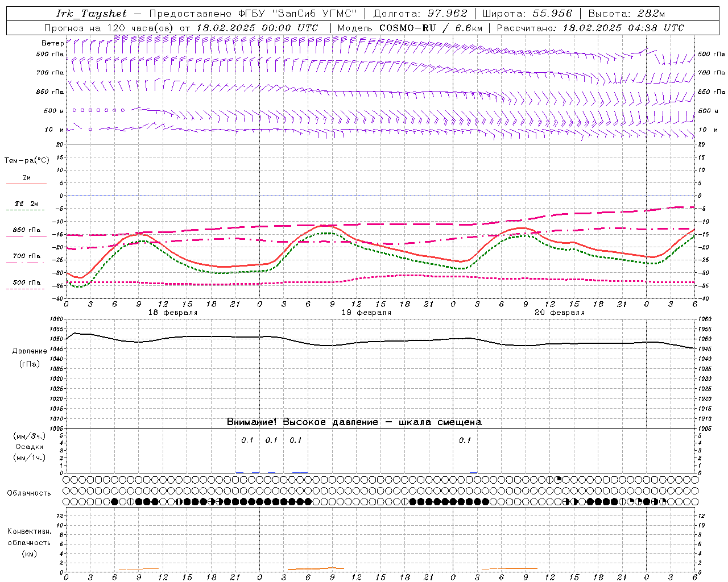
Task: Click the '(мм/1ч.)' precipitation unit label
Action: point(30,458)
